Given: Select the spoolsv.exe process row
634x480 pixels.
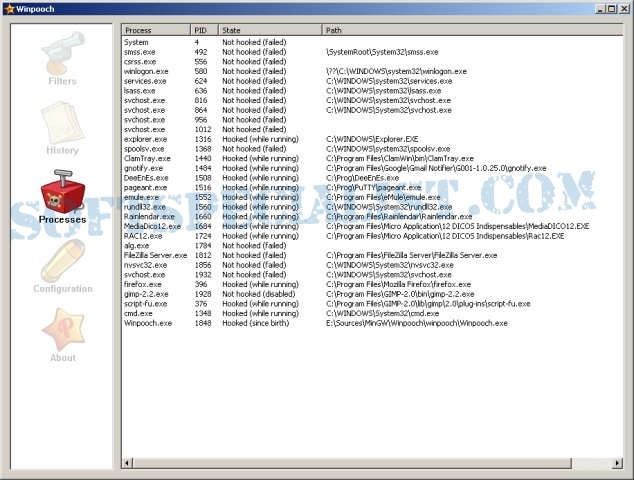Looking at the screenshot, I should click(372, 149).
